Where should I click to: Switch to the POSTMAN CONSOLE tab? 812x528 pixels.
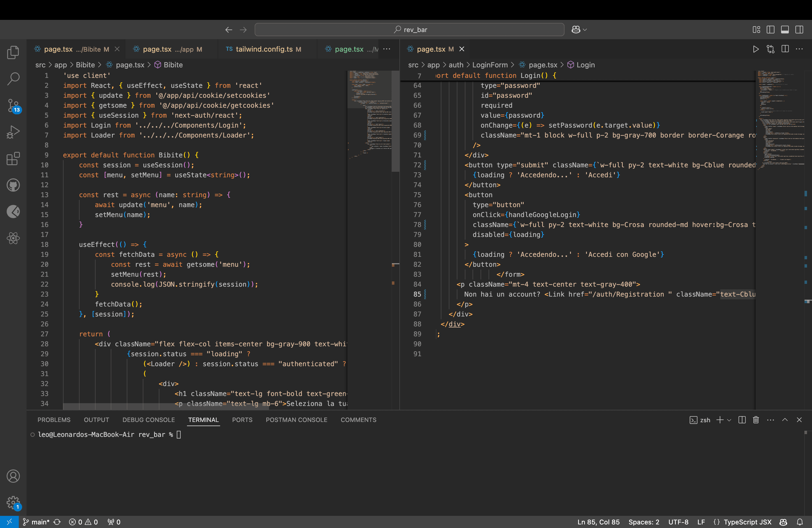[x=296, y=420]
